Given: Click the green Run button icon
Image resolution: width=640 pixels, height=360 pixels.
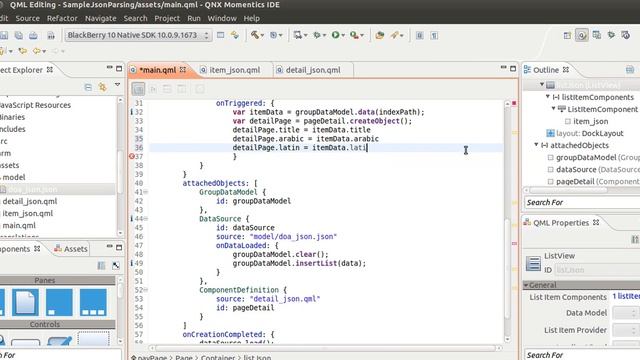Looking at the screenshot, I should point(336,35).
